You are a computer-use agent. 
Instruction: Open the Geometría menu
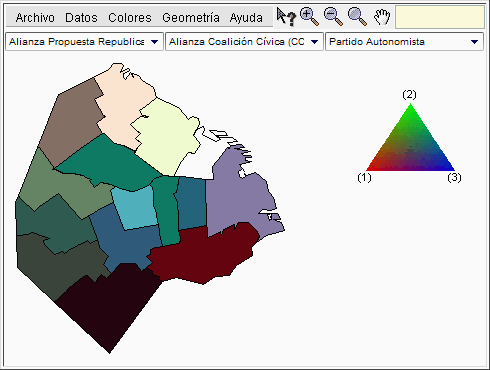(x=191, y=17)
